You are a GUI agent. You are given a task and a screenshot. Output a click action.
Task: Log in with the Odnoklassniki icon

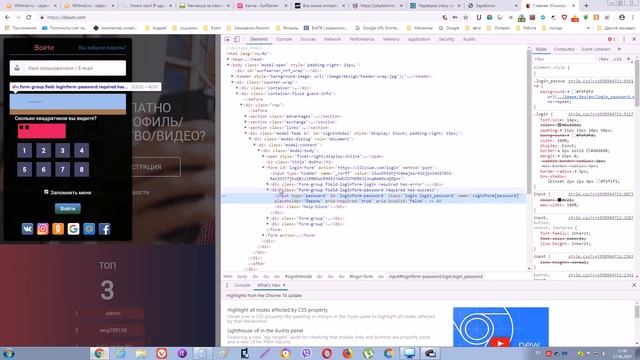[58, 229]
